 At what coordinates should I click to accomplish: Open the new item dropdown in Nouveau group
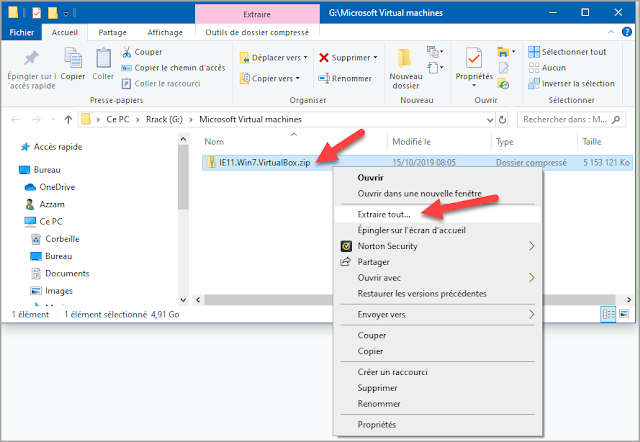point(435,52)
